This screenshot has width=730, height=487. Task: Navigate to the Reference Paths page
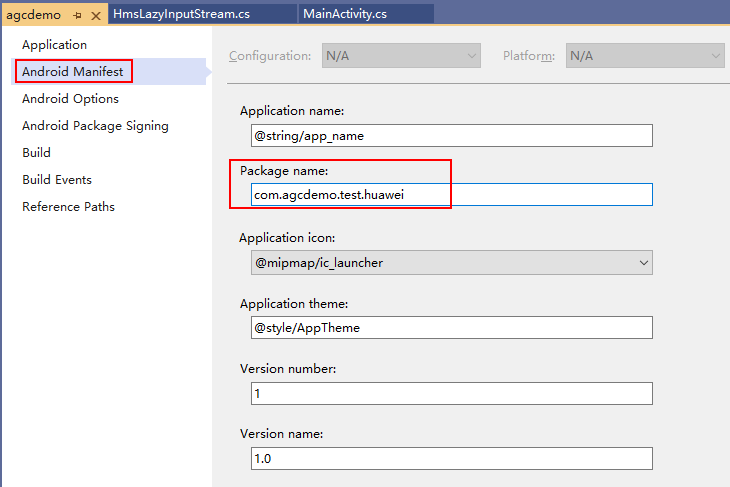point(68,207)
